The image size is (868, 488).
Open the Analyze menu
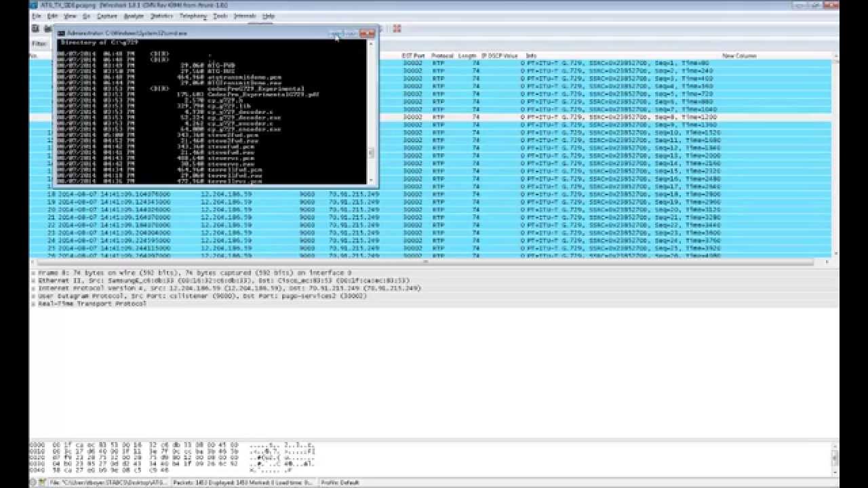click(134, 16)
